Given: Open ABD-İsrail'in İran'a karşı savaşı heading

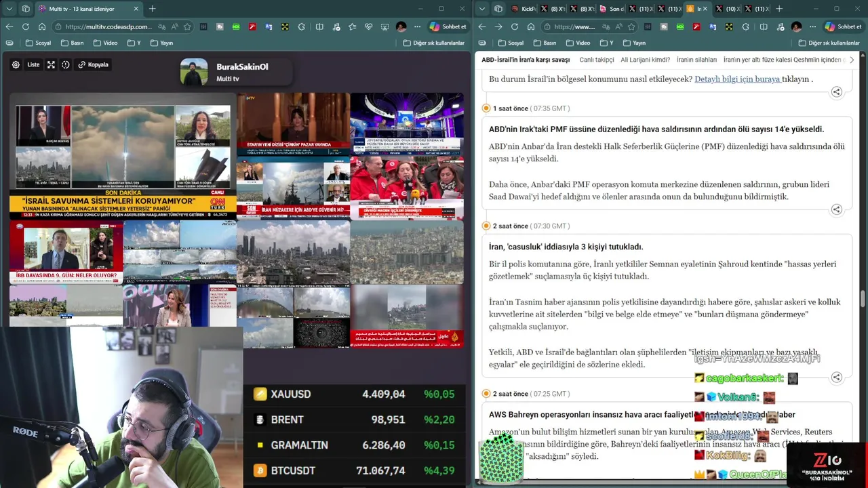Looking at the screenshot, I should 526,60.
